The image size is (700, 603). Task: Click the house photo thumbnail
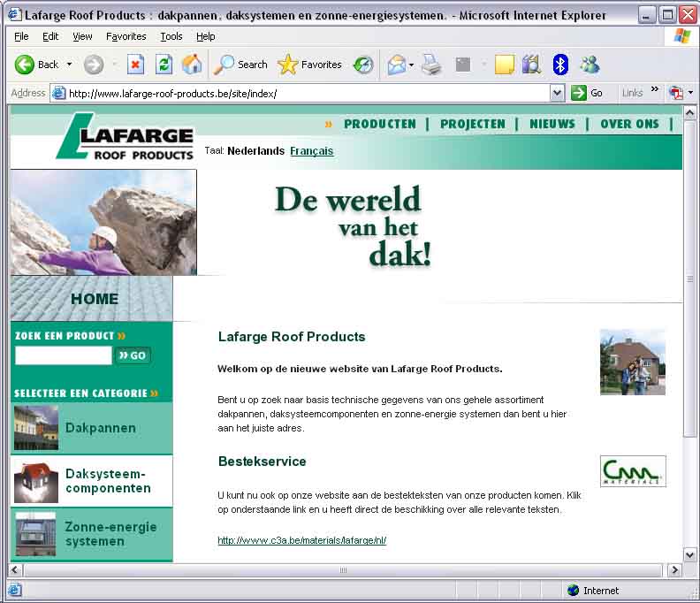point(633,362)
